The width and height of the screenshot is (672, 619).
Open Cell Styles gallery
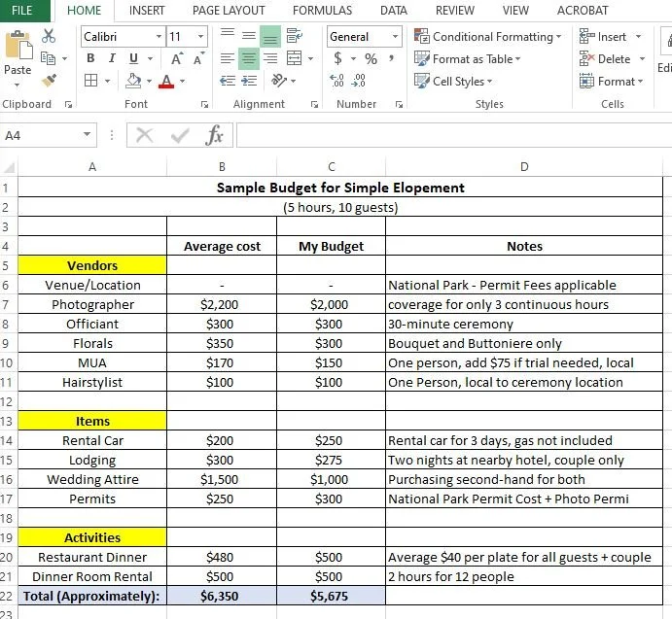pos(453,81)
